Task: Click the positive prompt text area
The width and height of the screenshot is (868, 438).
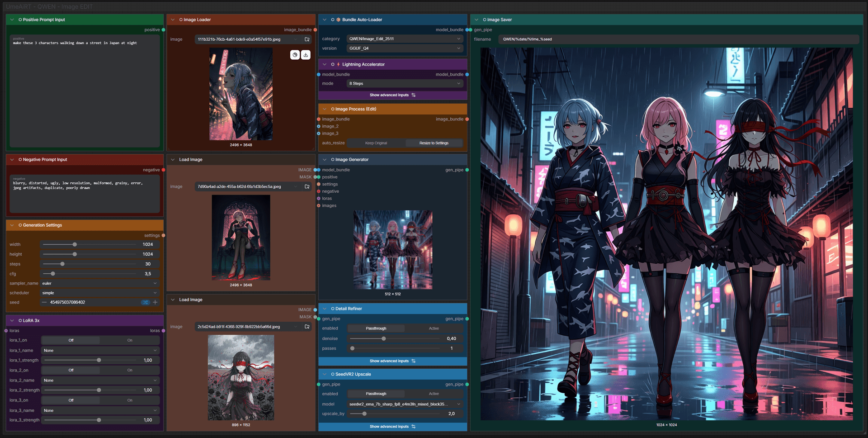Action: click(x=85, y=91)
